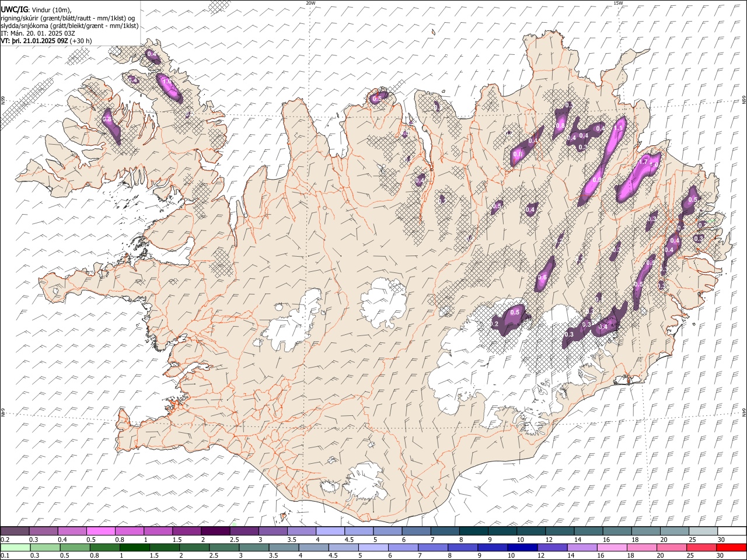Click the VT: þri. 21.01.2025 09Z (+30 h) line
Image resolution: width=747 pixels, height=560 pixels.
pos(46,41)
